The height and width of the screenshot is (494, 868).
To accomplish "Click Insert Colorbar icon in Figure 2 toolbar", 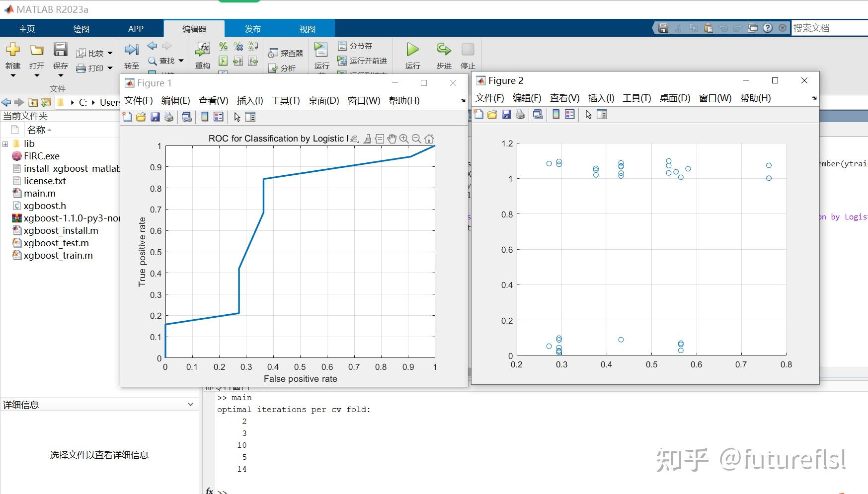I will (x=555, y=114).
